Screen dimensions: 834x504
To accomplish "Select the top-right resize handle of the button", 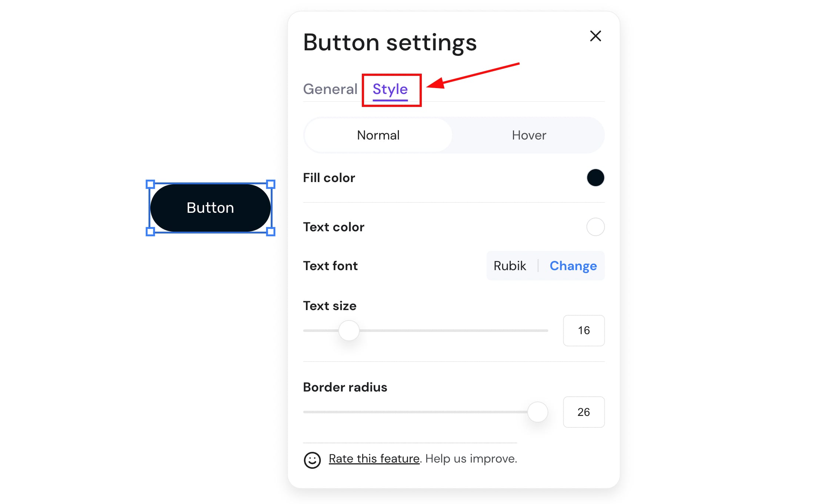I will coord(271,184).
